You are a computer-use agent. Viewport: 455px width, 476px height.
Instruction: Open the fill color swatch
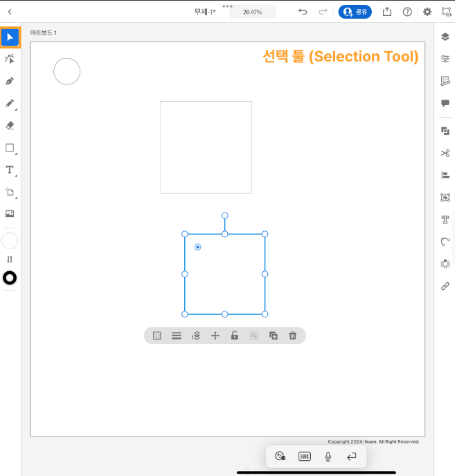click(x=10, y=241)
